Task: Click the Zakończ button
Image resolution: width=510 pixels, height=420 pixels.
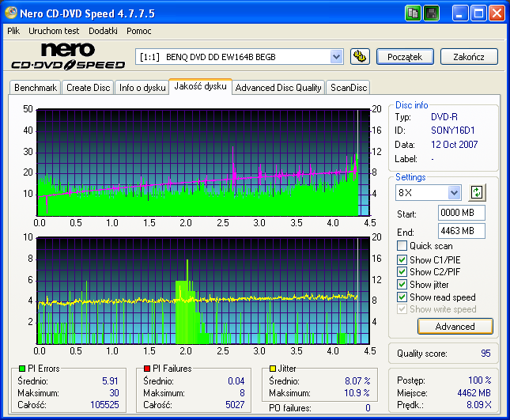Action: [x=469, y=57]
